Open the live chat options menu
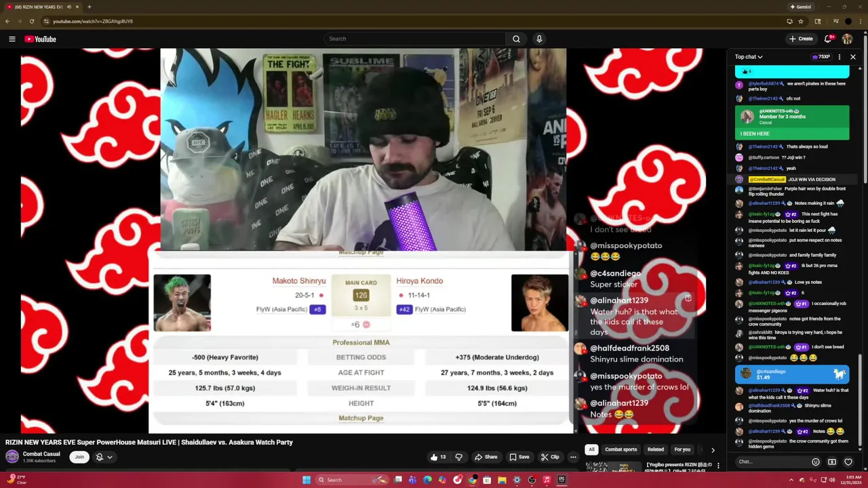This screenshot has height=488, width=868. click(x=840, y=57)
